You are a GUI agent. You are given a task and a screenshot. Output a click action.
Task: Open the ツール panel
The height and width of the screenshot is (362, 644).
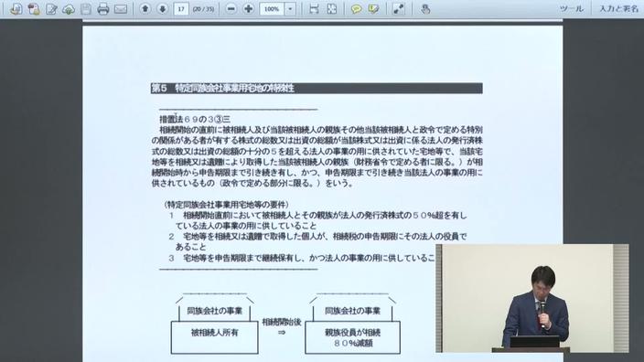tap(572, 8)
